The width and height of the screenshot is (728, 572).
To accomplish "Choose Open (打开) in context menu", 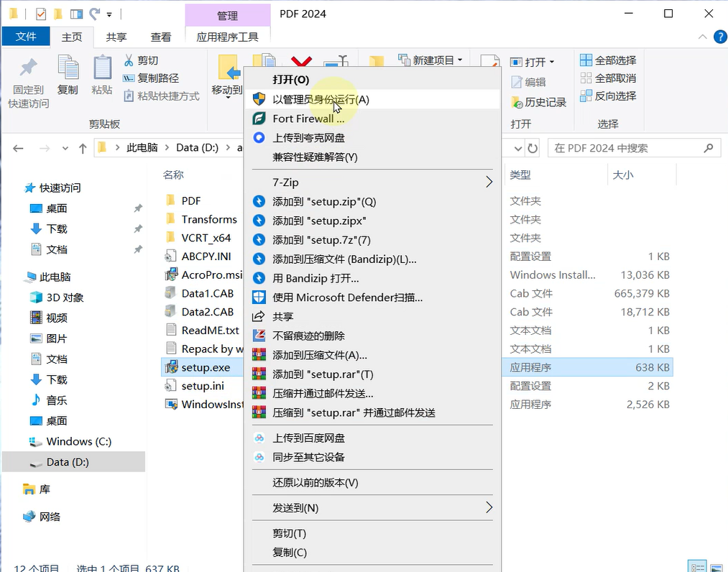I will click(372, 79).
